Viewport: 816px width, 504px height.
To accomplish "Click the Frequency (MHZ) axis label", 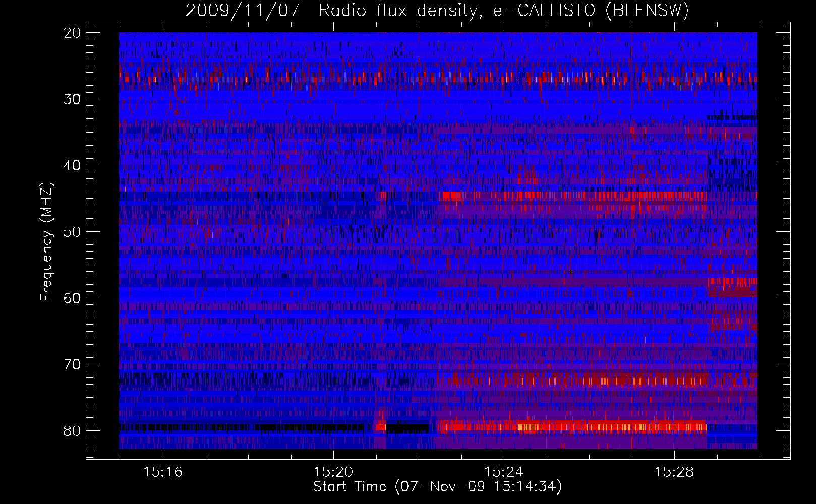I will click(x=46, y=241).
